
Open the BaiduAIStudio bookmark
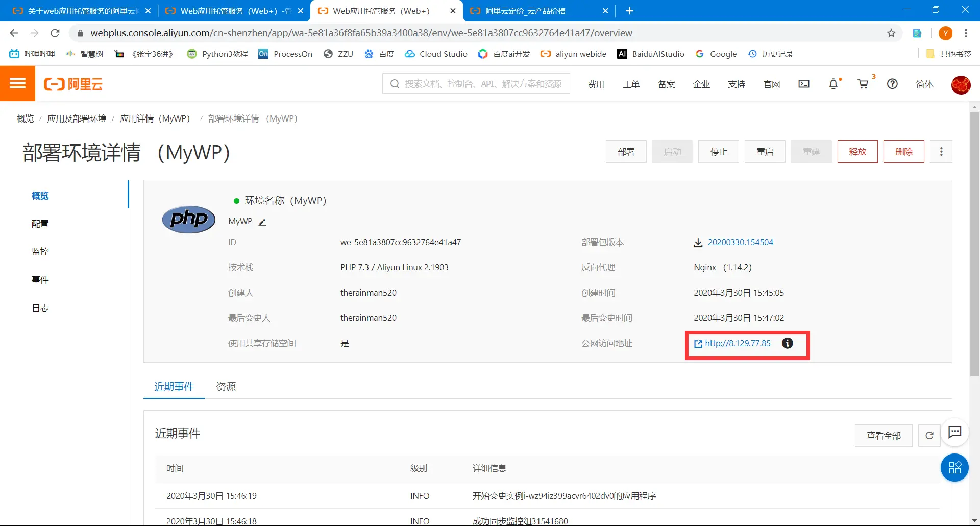[651, 54]
